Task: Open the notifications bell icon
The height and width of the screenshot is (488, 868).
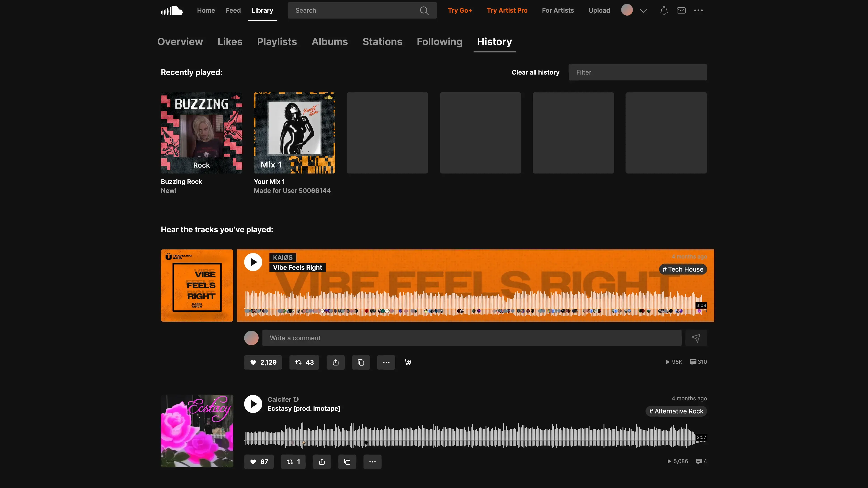Action: (x=664, y=10)
